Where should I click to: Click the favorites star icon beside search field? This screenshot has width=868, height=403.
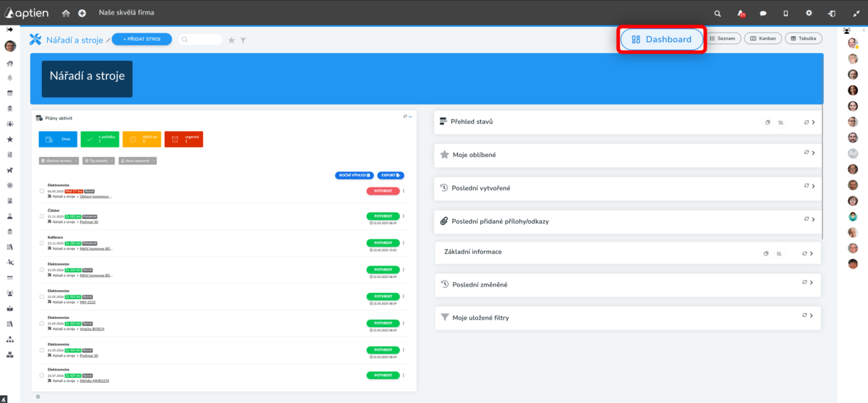(231, 40)
